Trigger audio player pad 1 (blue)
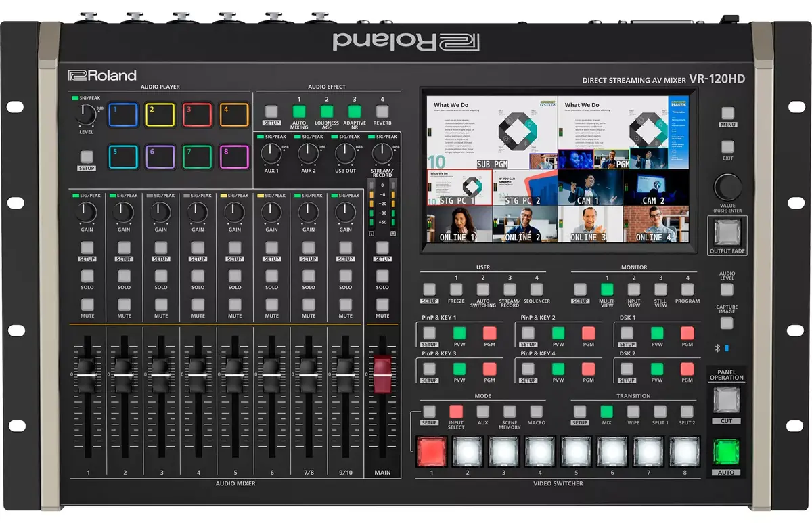 click(x=123, y=114)
